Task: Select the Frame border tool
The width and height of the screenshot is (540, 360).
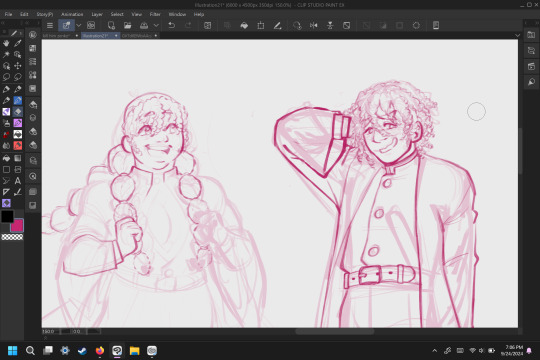Action: tap(18, 169)
